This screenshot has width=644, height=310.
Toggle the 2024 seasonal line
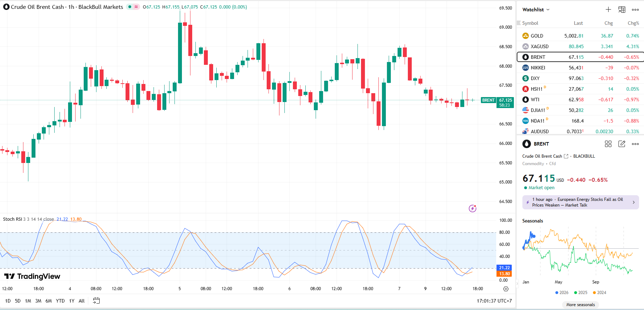coord(599,293)
